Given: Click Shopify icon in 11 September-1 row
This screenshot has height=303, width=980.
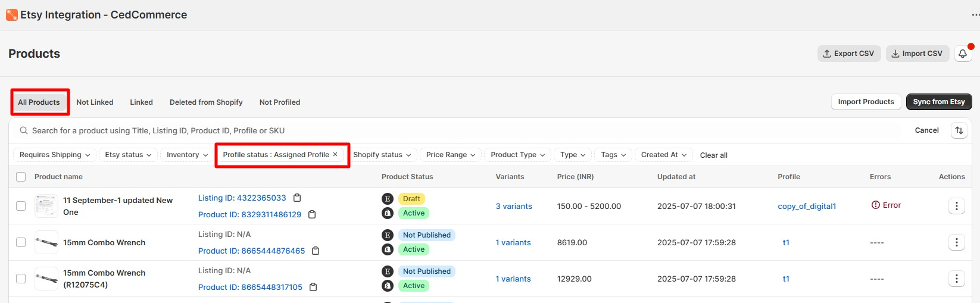Looking at the screenshot, I should pos(388,213).
